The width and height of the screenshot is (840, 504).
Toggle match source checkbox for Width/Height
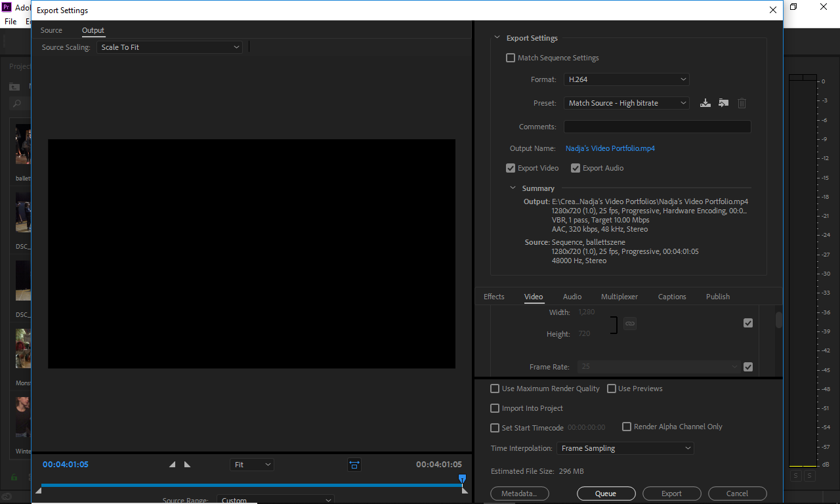point(748,323)
